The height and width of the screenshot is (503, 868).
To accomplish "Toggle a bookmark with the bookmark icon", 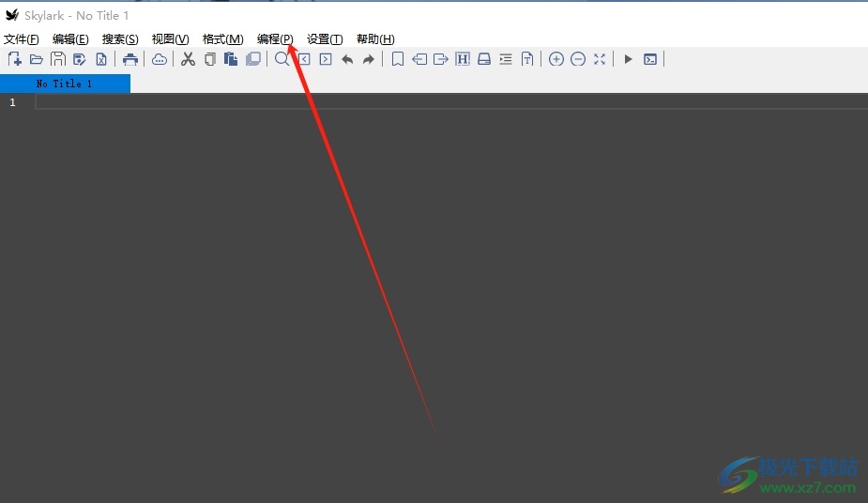I will click(398, 59).
